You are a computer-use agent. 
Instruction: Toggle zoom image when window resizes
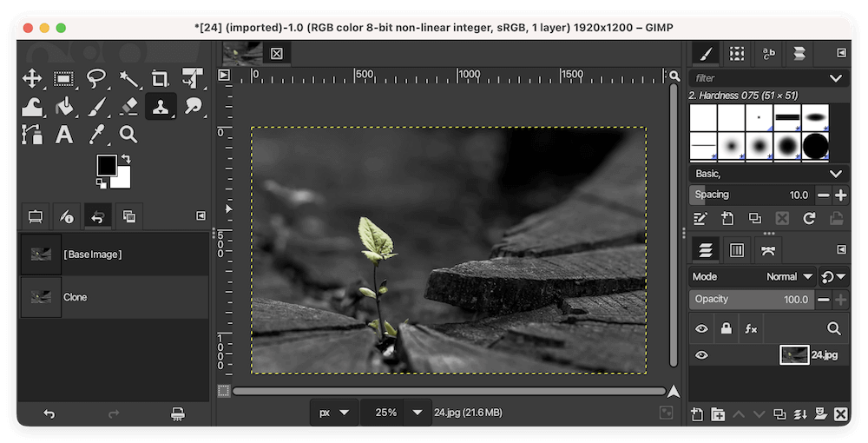pos(674,76)
